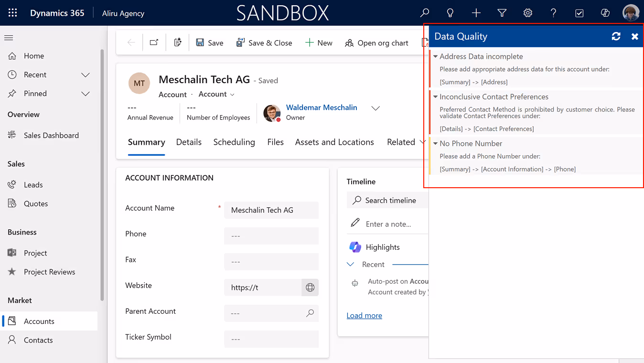Image resolution: width=644 pixels, height=363 pixels.
Task: Open the Assets and Locations tab
Action: pos(334,142)
